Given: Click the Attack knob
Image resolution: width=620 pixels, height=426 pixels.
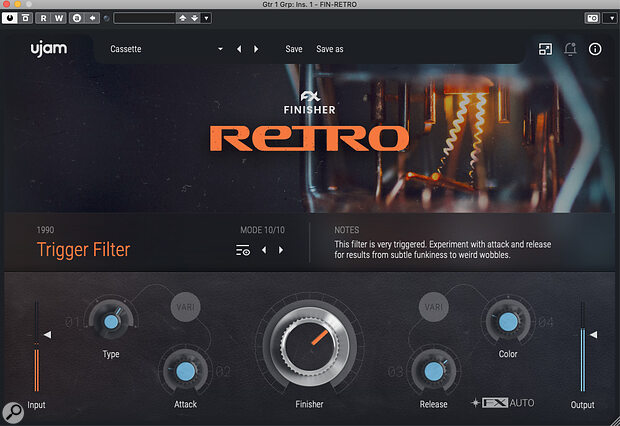Looking at the screenshot, I should 185,371.
